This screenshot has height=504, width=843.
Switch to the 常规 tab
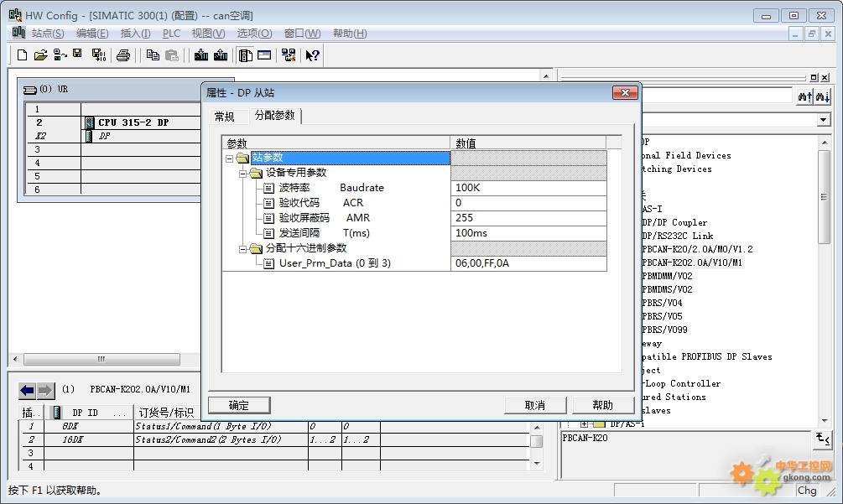tap(224, 117)
